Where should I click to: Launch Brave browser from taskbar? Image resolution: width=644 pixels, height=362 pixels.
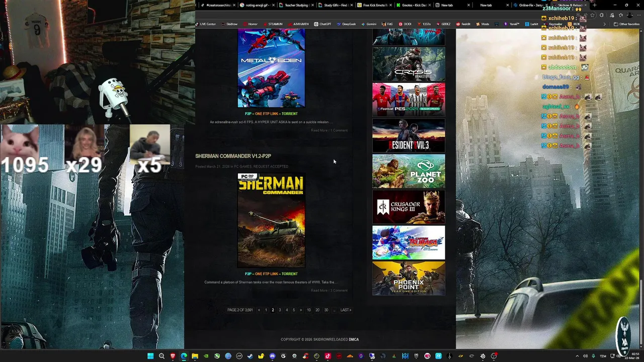173,356
